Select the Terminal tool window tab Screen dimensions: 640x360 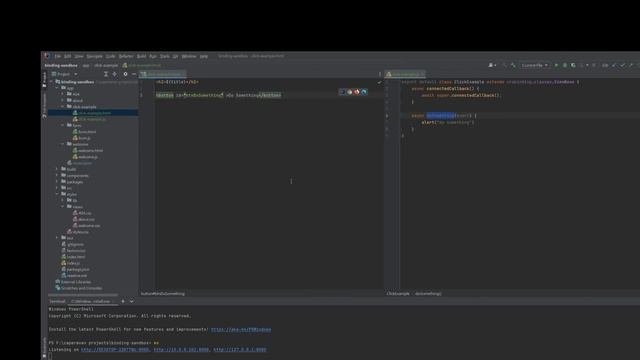pos(57,301)
